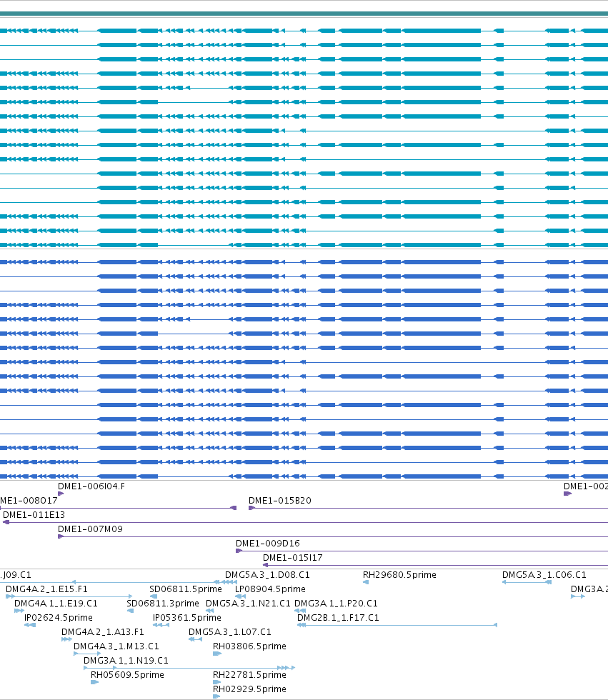The width and height of the screenshot is (608, 700).
Task: Click the DMG4A.2_1.A13.F1 EST label
Action: point(103,631)
